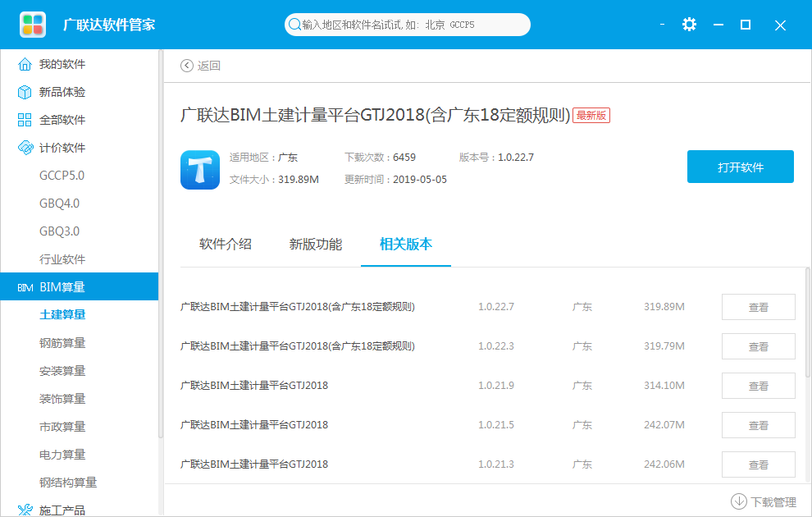The height and width of the screenshot is (517, 812).
Task: Click version list vertical scrollbar
Action: [x=807, y=323]
